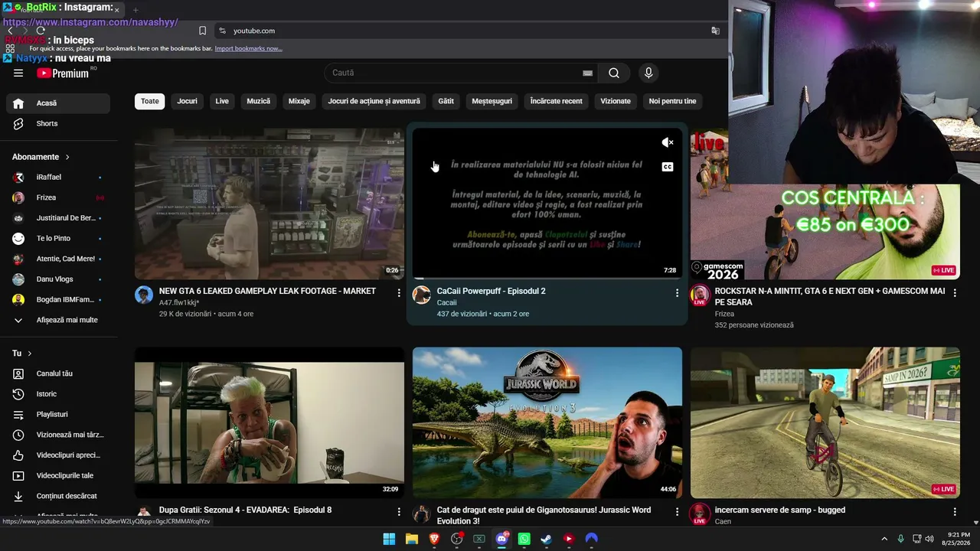This screenshot has height=551, width=980.
Task: Open the iRaffael subscription channel
Action: pos(57,178)
